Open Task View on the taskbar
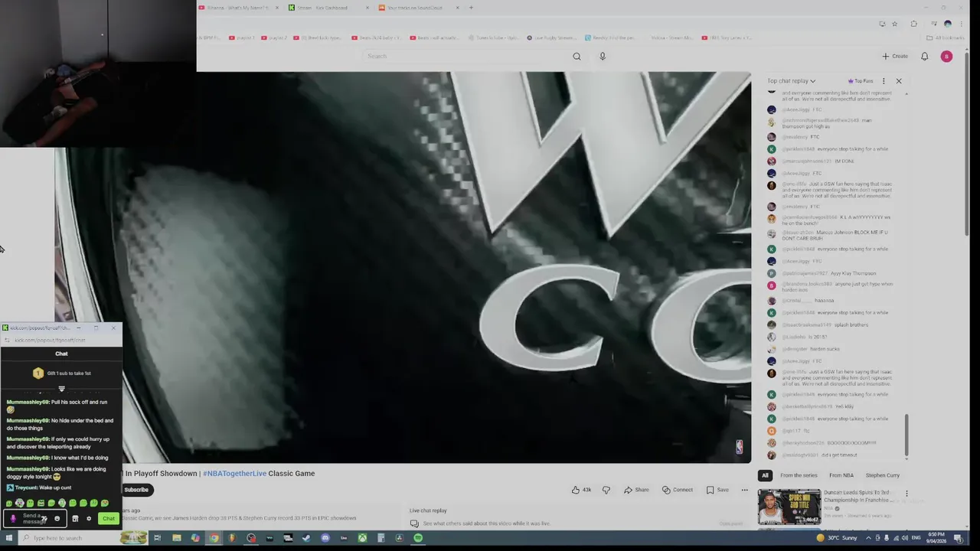The height and width of the screenshot is (551, 980). (157, 538)
